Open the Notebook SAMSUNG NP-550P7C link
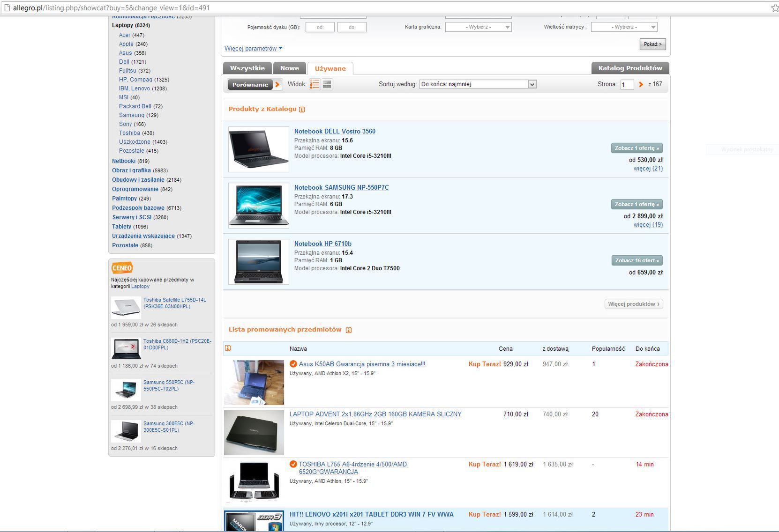The width and height of the screenshot is (779, 532). (341, 187)
